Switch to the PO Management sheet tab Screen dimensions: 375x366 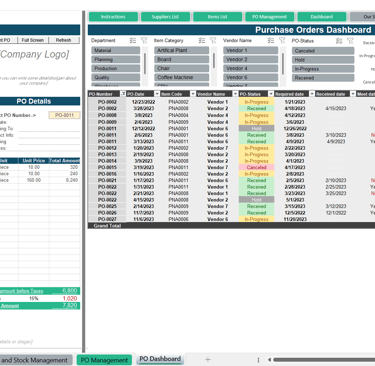(104, 360)
